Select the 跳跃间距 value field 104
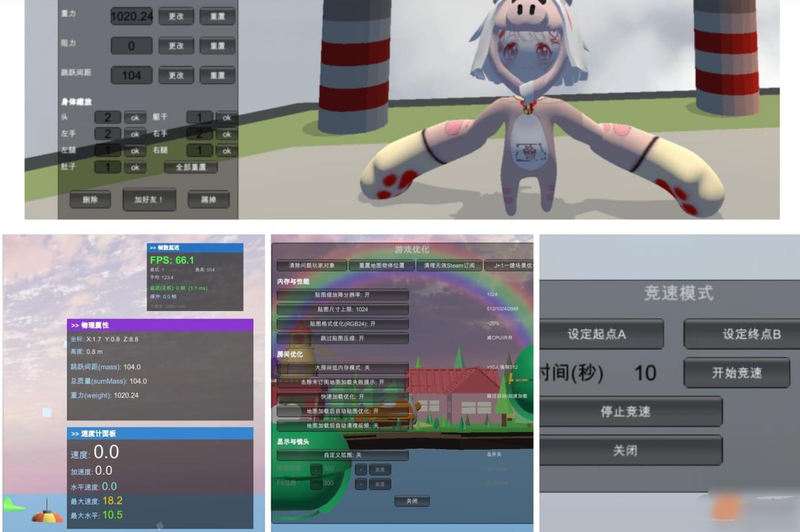Screen dimensions: 800x532 coord(132,75)
